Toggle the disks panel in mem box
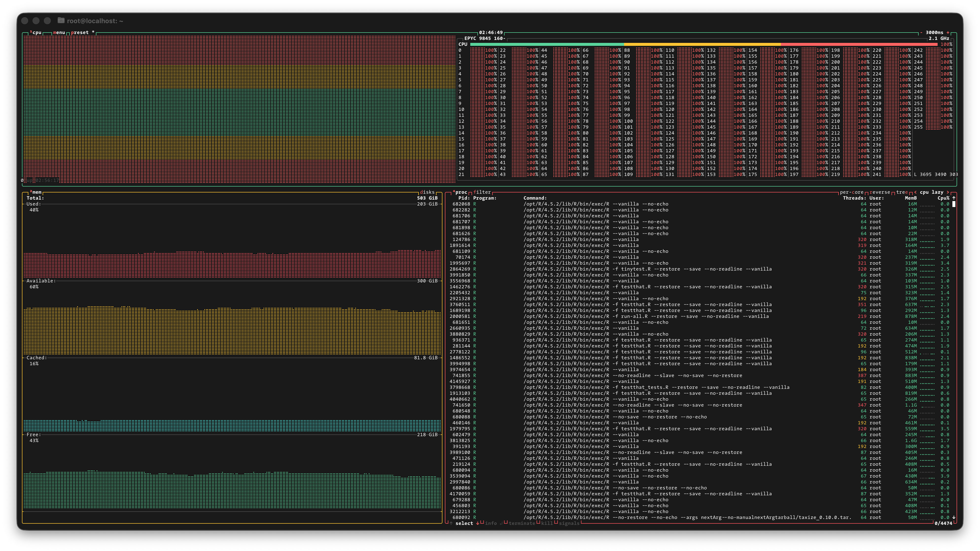Screen dimensions: 980x551 [x=427, y=192]
